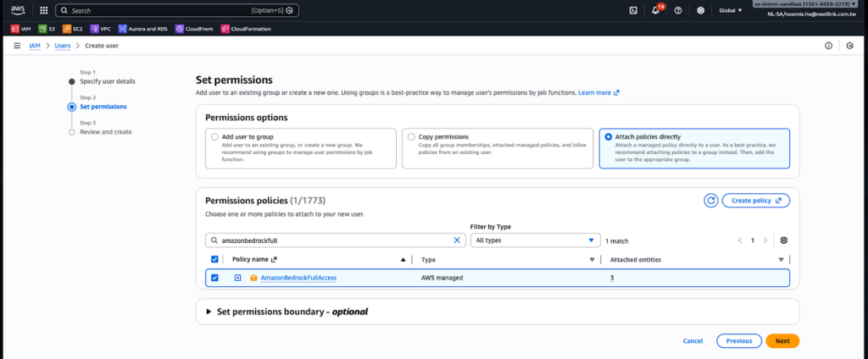Sort by Type column arrow
Viewport: 868px width, 359px height.
[592, 259]
